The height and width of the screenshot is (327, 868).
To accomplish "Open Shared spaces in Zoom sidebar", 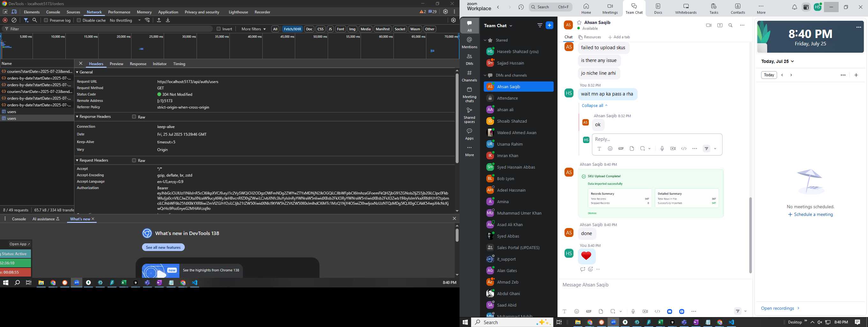I will tap(469, 115).
